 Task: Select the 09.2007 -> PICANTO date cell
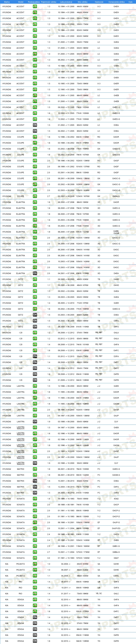pyautogui.click(x=66, y=570)
